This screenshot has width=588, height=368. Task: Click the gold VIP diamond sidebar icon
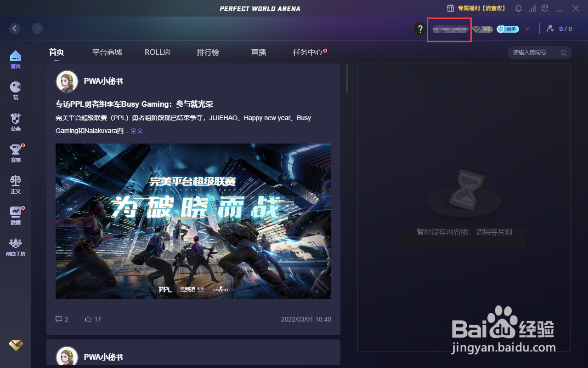point(16,345)
